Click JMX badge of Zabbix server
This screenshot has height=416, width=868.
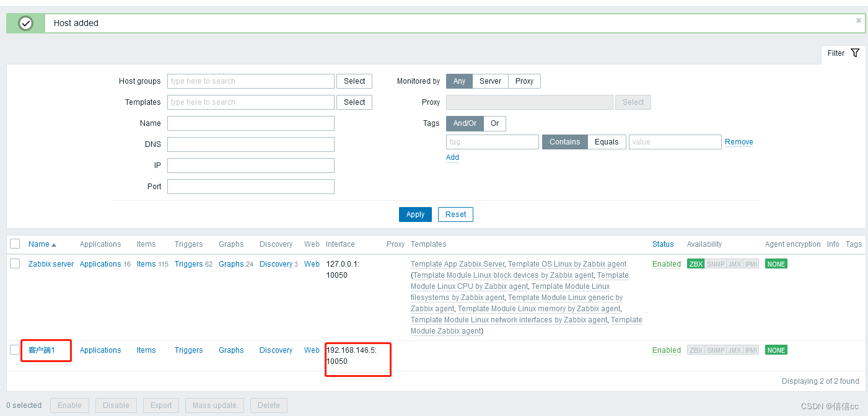coord(735,264)
